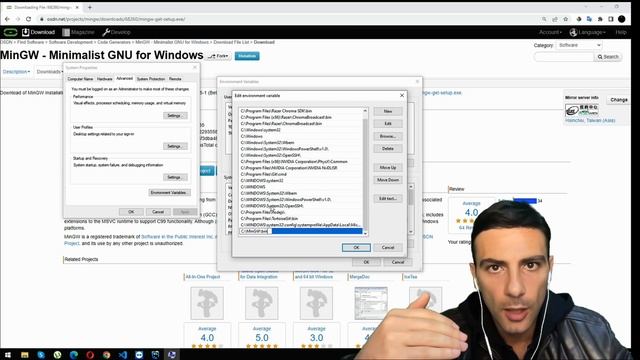The width and height of the screenshot is (640, 360).
Task: Select Computer Name tab in System Properties
Action: [x=80, y=79]
